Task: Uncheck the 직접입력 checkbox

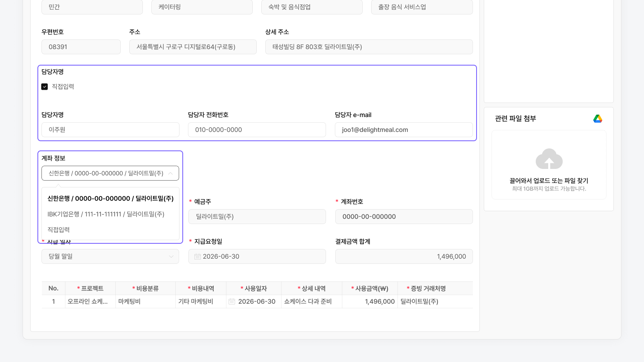Action: (45, 86)
